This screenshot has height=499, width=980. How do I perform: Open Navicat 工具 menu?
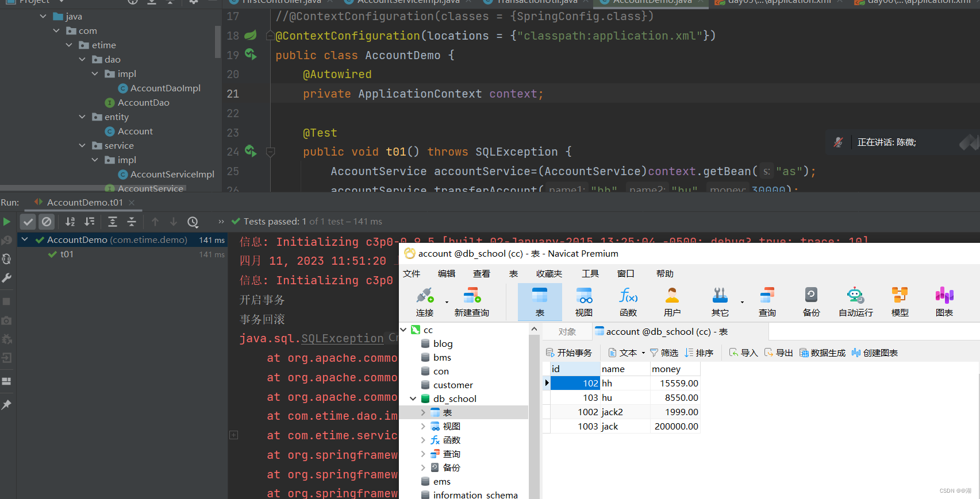pyautogui.click(x=590, y=273)
